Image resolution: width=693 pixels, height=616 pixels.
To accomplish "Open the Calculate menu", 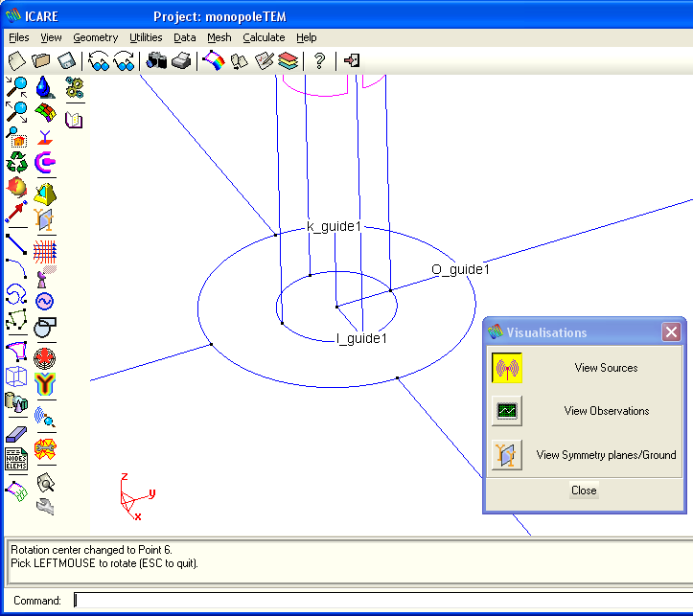I will tap(264, 37).
